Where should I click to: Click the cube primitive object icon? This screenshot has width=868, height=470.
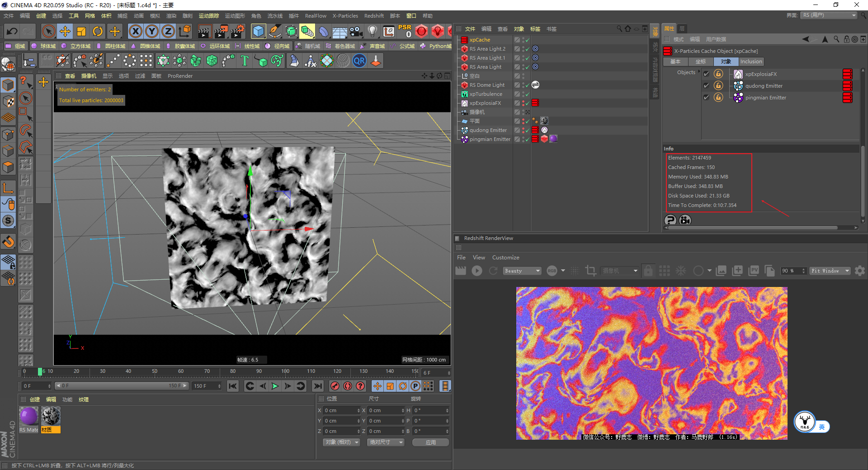point(258,31)
